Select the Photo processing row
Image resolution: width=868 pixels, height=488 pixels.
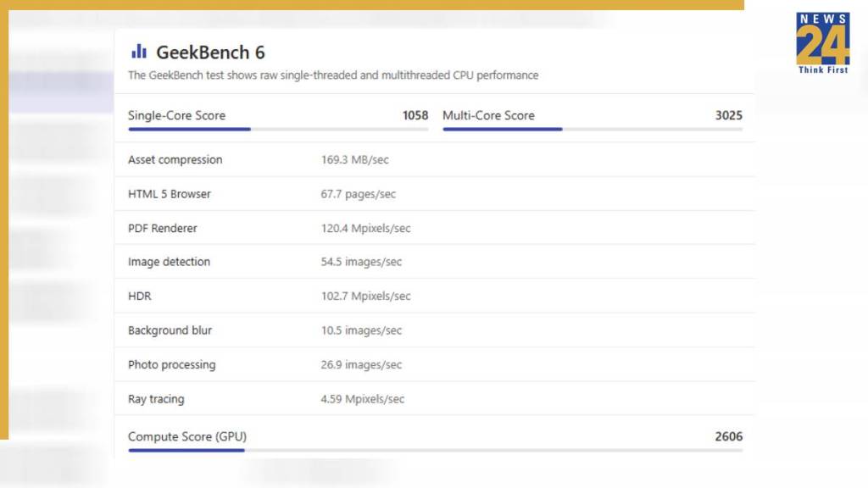[x=172, y=365]
